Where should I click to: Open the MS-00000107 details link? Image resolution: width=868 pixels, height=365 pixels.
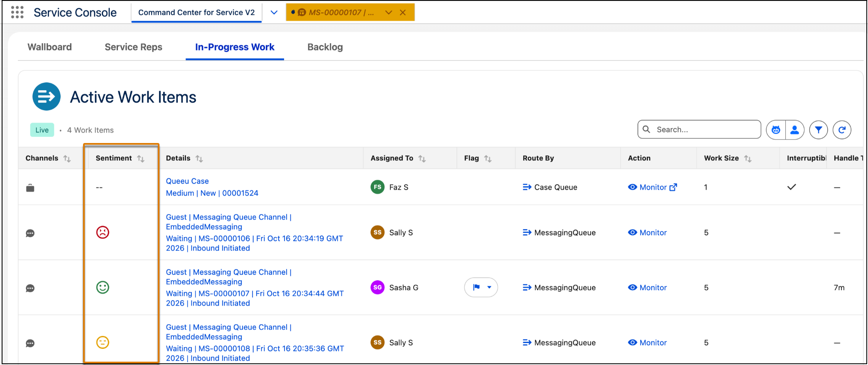point(255,298)
